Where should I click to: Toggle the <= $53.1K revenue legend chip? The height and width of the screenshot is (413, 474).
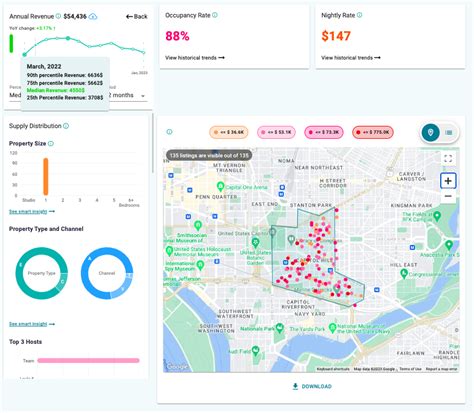point(277,132)
